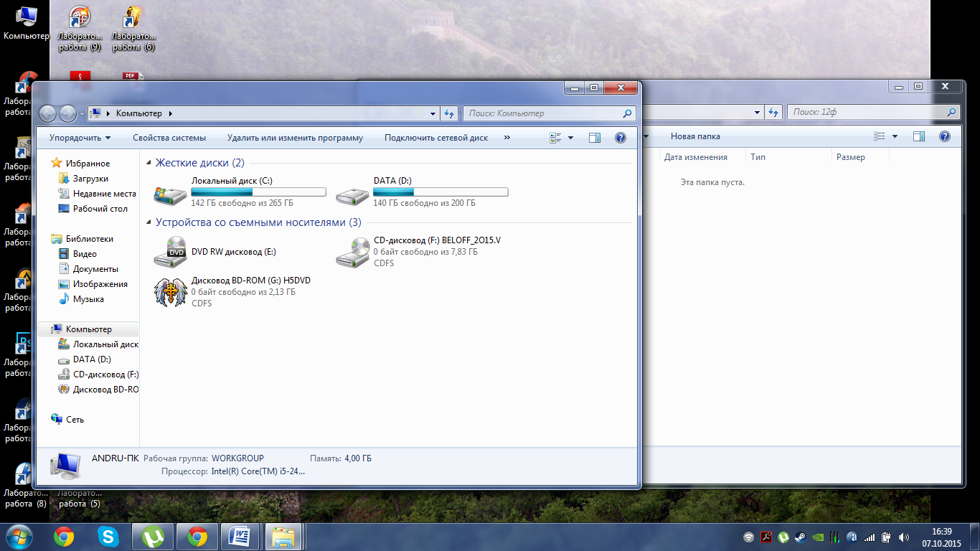Change view icon in the Компьютер window
Screen dimensions: 980x551
(555, 138)
